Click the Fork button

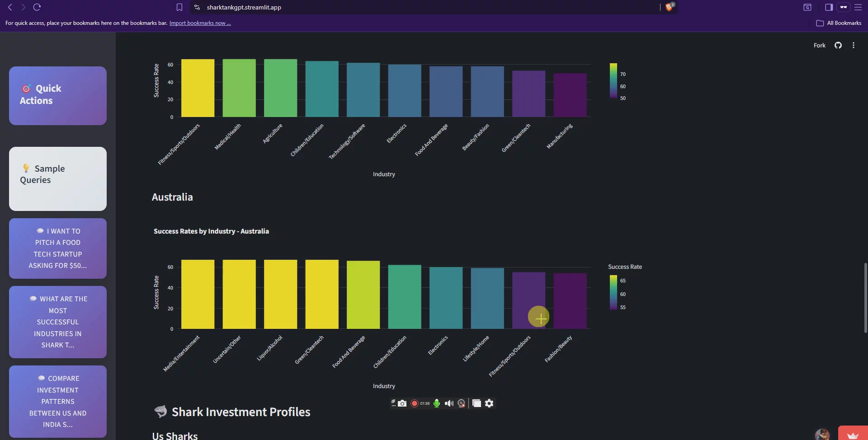819,45
